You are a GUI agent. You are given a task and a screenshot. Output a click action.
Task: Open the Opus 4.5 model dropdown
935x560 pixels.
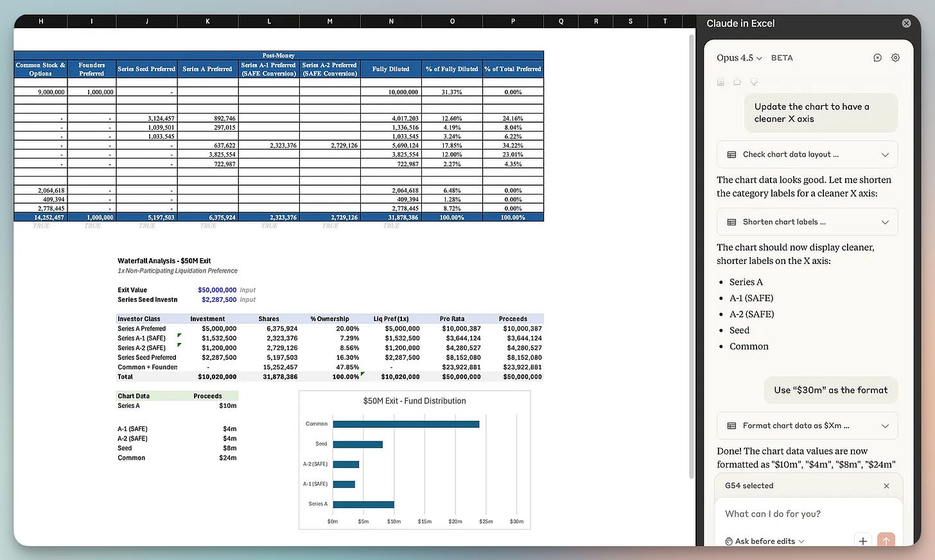pyautogui.click(x=739, y=58)
